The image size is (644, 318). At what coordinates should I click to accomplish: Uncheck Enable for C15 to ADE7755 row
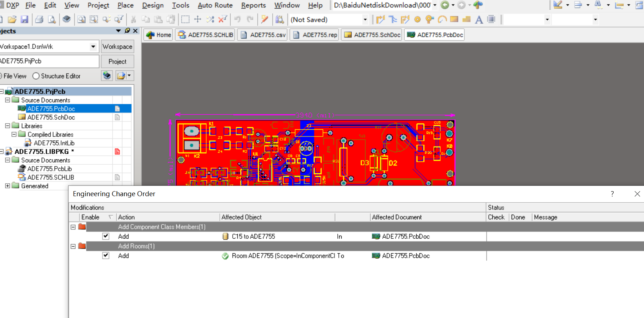tap(106, 236)
